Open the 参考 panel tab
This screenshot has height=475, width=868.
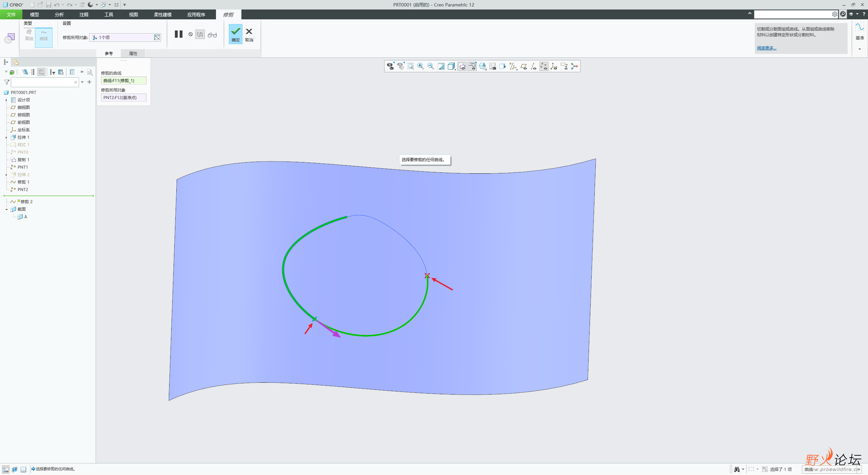[x=109, y=53]
